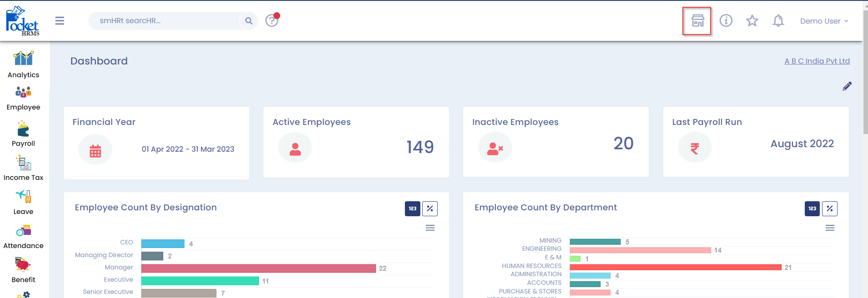Viewport: 868px width, 298px height.
Task: Open the notifications bell
Action: (x=778, y=21)
